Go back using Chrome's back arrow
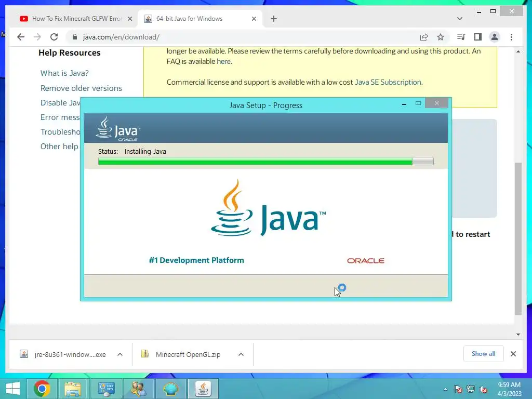 (21, 37)
